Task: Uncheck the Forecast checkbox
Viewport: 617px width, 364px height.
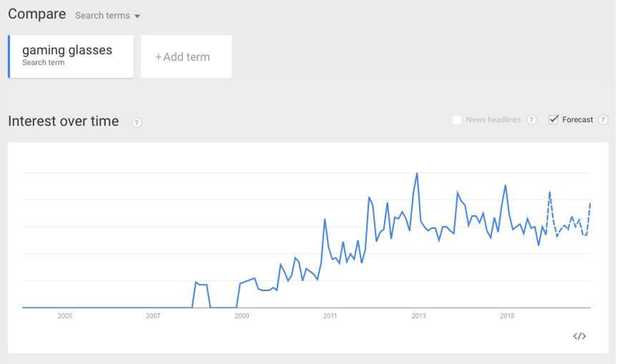Action: [553, 119]
